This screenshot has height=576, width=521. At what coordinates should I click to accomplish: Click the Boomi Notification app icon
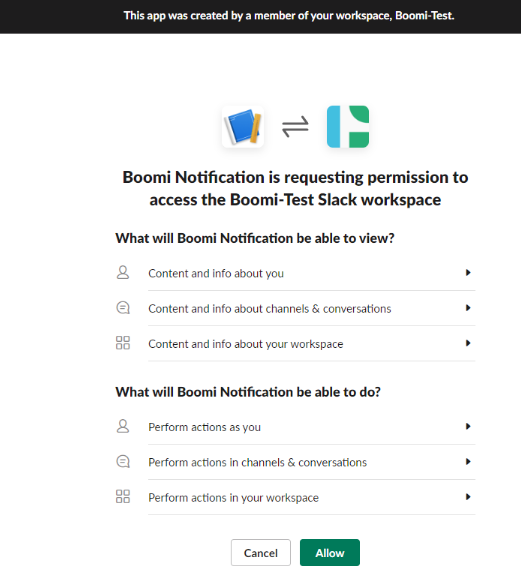[243, 127]
